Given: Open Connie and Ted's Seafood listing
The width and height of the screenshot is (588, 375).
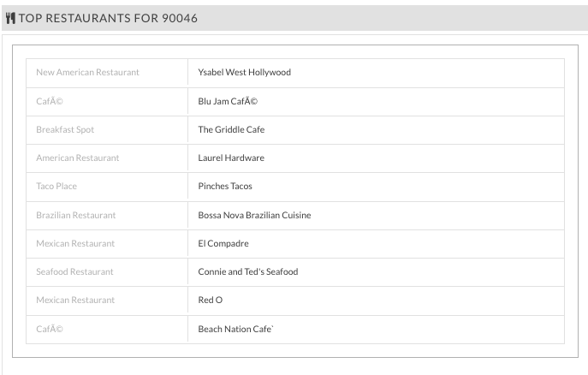Looking at the screenshot, I should [248, 272].
